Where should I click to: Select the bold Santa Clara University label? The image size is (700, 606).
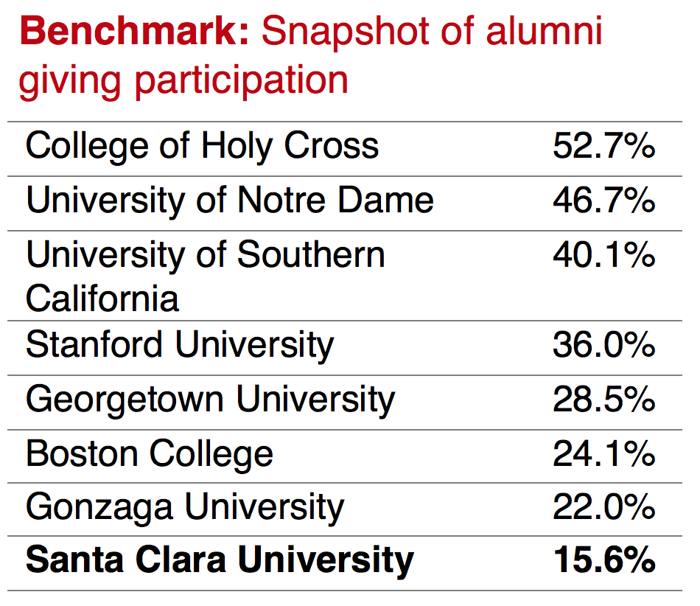pyautogui.click(x=220, y=561)
